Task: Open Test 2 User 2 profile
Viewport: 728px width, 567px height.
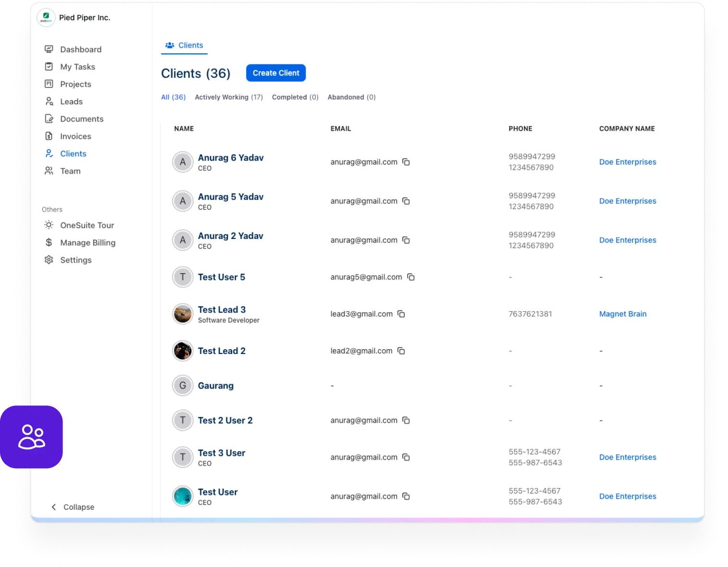Action: pyautogui.click(x=225, y=420)
